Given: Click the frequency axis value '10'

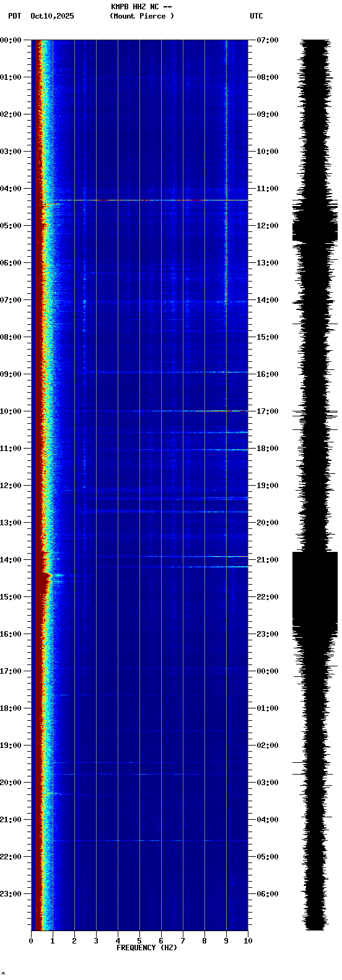Looking at the screenshot, I should 248,941.
